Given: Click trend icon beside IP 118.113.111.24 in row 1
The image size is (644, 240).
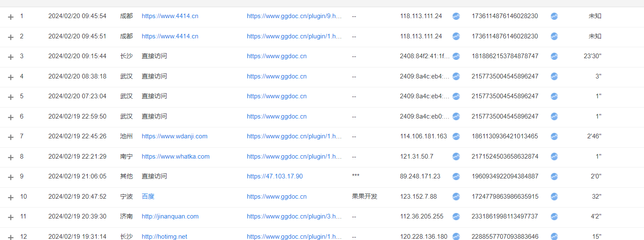Looking at the screenshot, I should coord(456,16).
